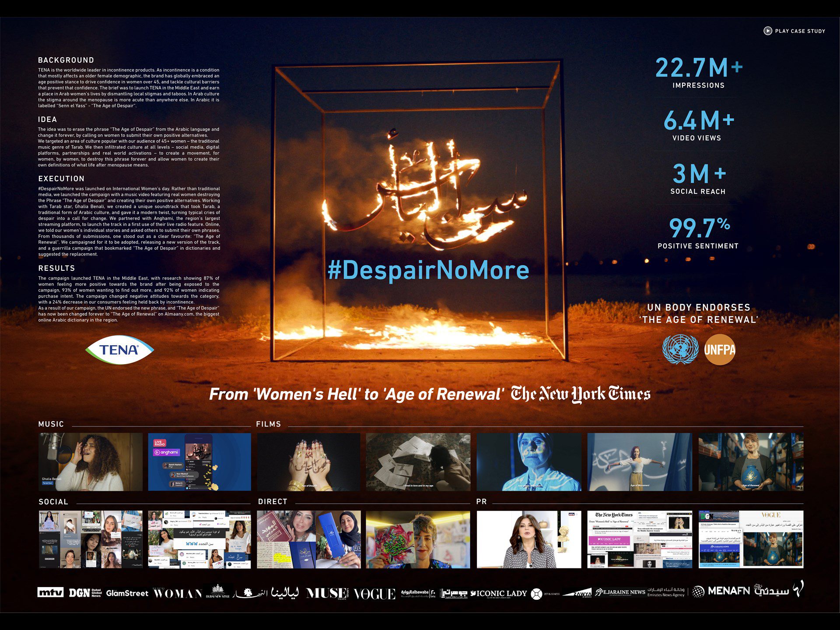Click the Albawaba logo
The width and height of the screenshot is (840, 630).
418,593
